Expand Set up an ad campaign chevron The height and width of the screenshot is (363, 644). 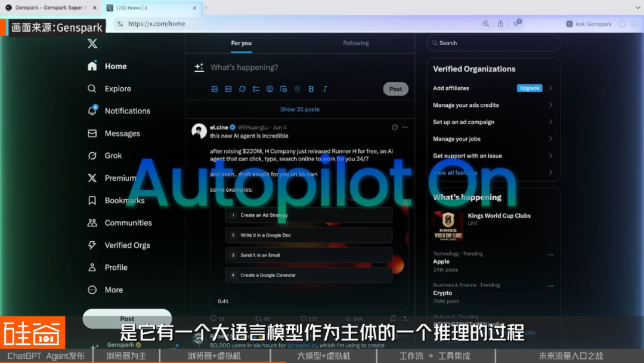[x=551, y=122]
